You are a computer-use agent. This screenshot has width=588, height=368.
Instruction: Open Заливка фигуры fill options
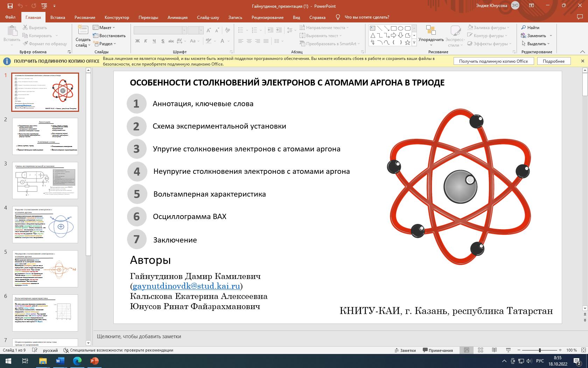489,27
